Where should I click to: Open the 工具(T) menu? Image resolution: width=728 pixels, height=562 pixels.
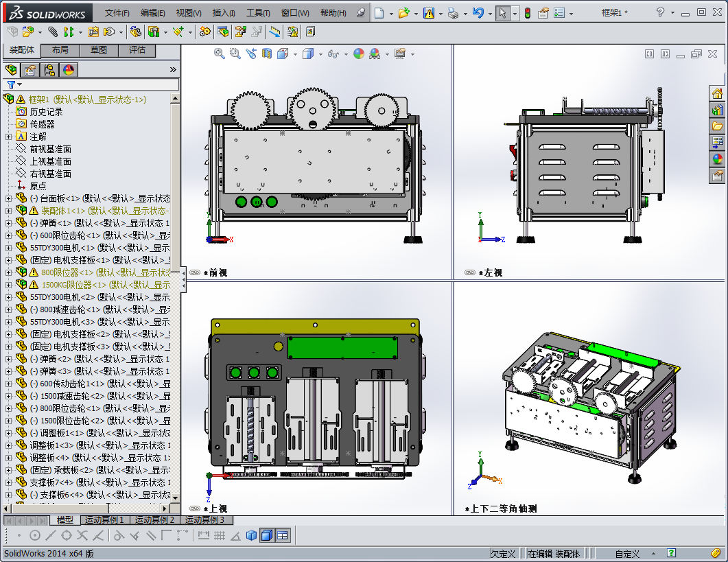[x=259, y=13]
